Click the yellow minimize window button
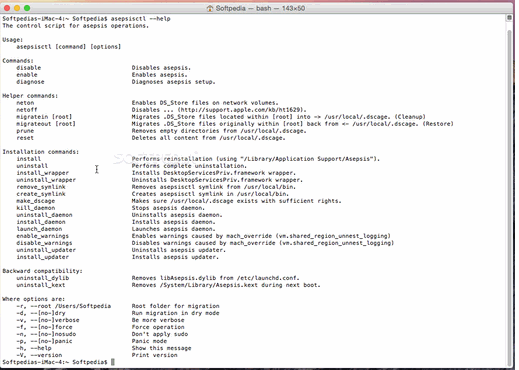Image resolution: width=519 pixels, height=370 pixels. 17,8
